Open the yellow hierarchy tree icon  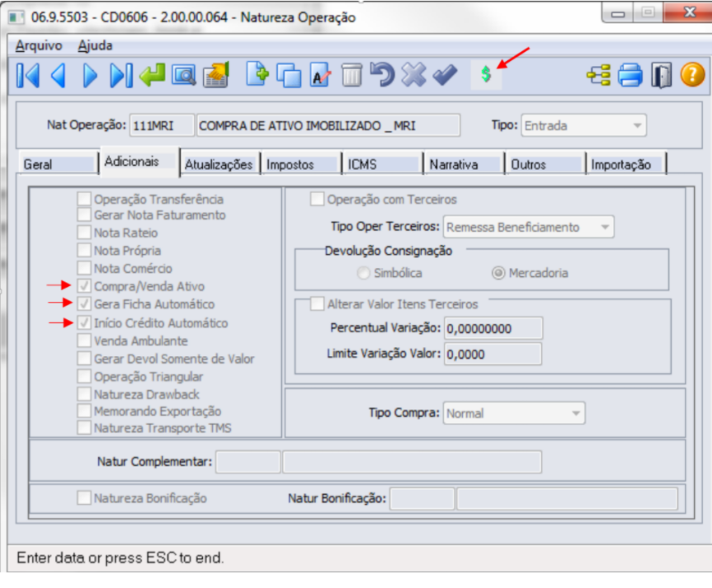599,75
